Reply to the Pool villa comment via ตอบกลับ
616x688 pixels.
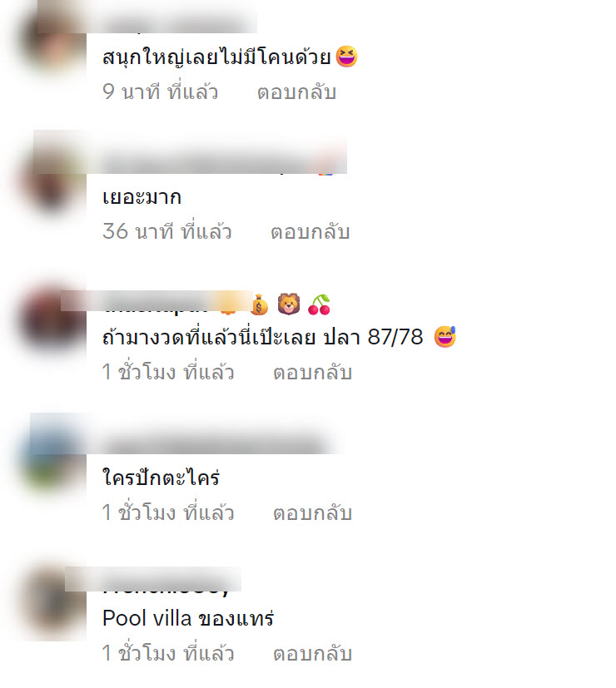pos(313,653)
